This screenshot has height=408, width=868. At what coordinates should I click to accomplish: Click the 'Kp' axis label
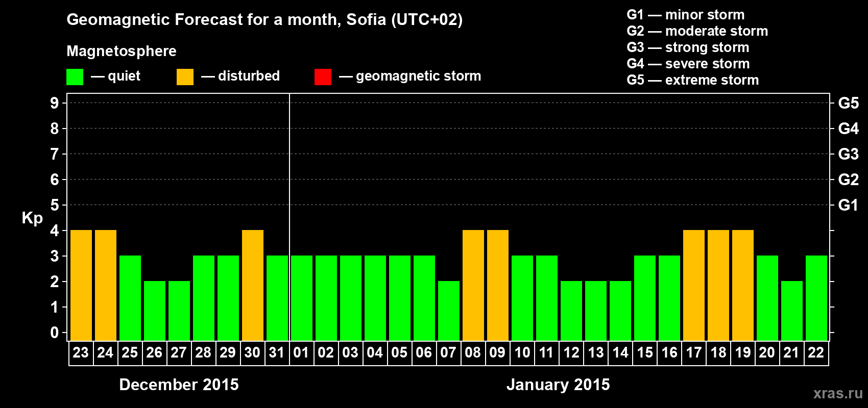[x=32, y=218]
